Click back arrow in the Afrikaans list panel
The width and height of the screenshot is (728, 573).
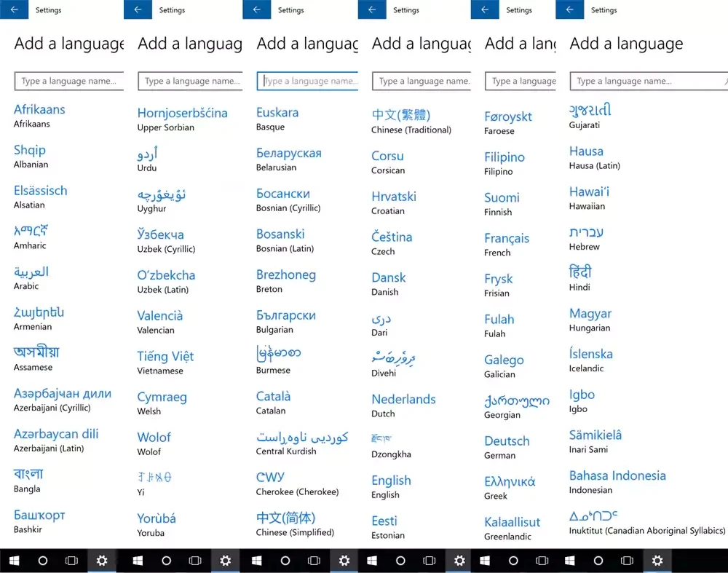(14, 9)
